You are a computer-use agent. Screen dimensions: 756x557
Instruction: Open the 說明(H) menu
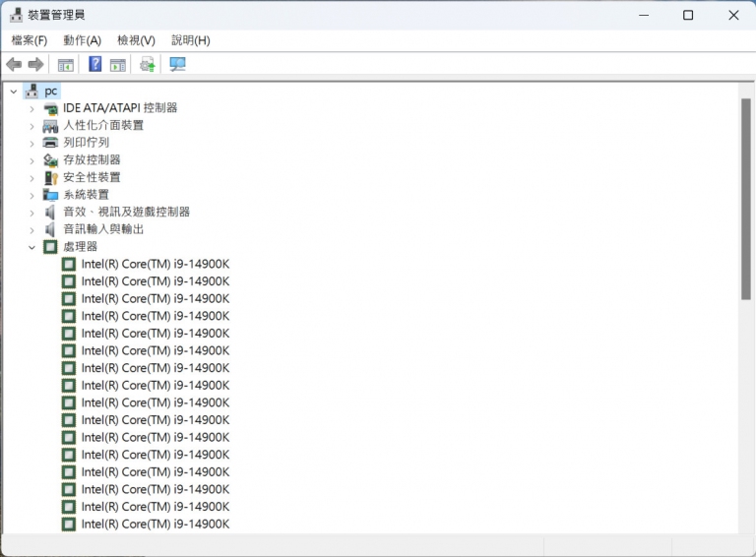(x=191, y=40)
